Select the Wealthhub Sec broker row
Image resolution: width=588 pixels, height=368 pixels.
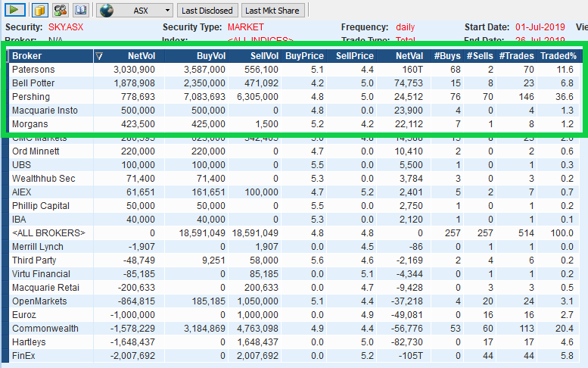294,179
